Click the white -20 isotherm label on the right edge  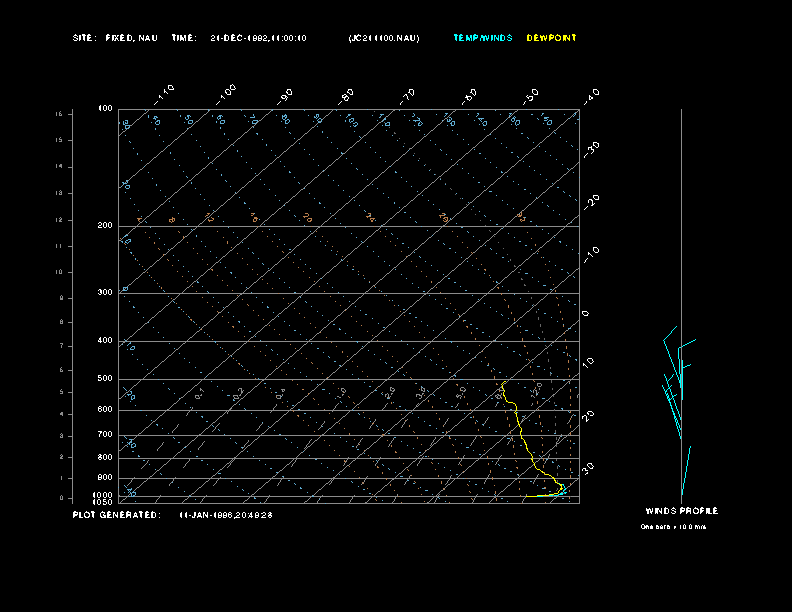591,202
